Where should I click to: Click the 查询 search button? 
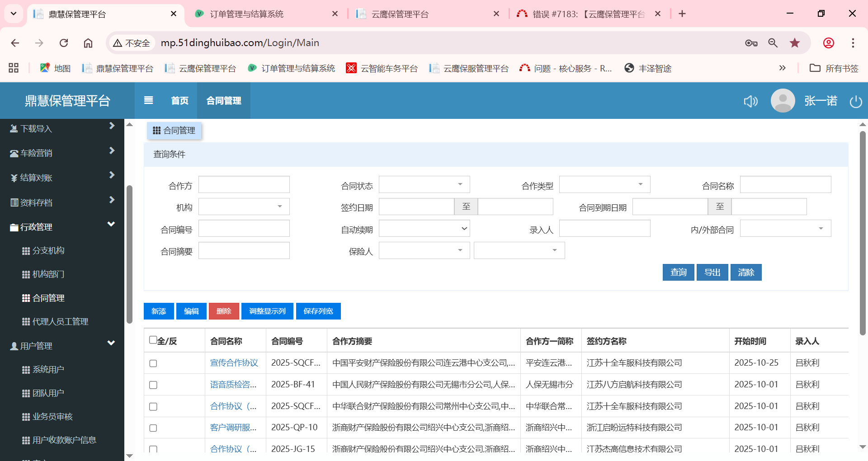(x=678, y=273)
